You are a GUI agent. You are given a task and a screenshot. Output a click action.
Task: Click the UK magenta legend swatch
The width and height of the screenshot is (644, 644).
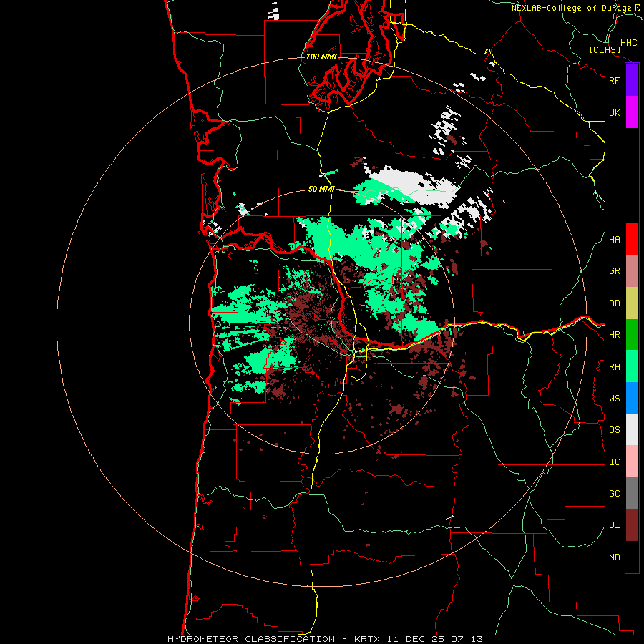pos(632,112)
